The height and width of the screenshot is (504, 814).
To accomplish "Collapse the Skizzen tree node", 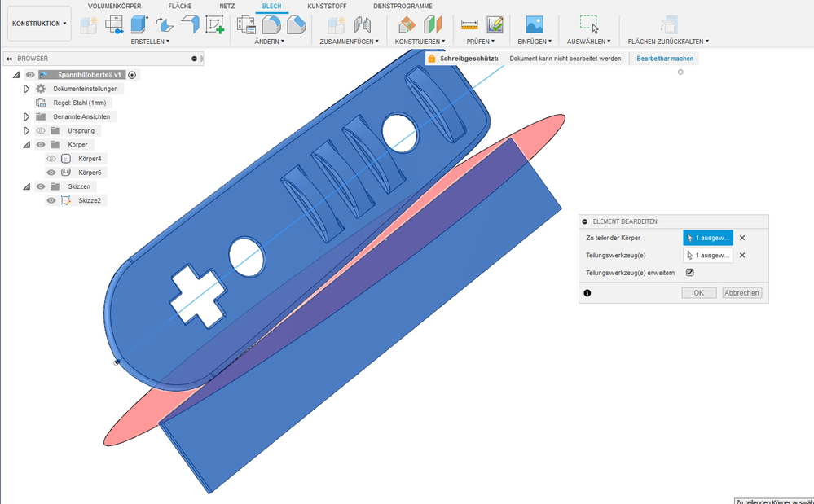I will (x=26, y=186).
